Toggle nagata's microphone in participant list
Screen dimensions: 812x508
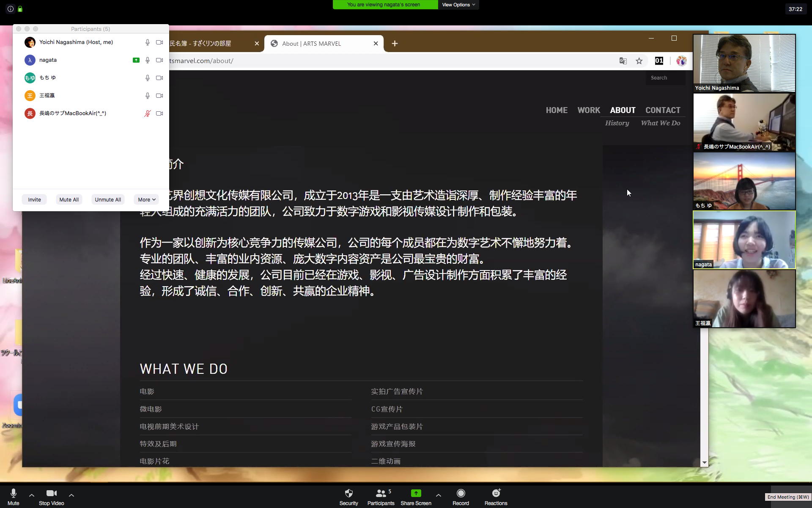tap(147, 60)
